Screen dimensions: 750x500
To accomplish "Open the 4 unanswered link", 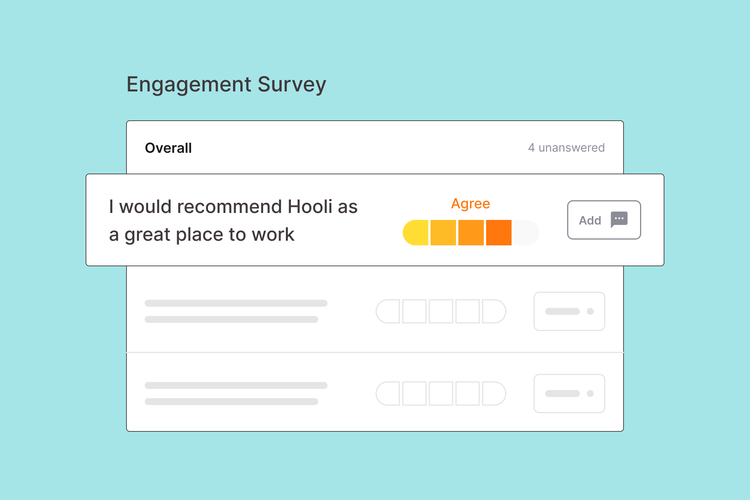I will click(x=566, y=148).
